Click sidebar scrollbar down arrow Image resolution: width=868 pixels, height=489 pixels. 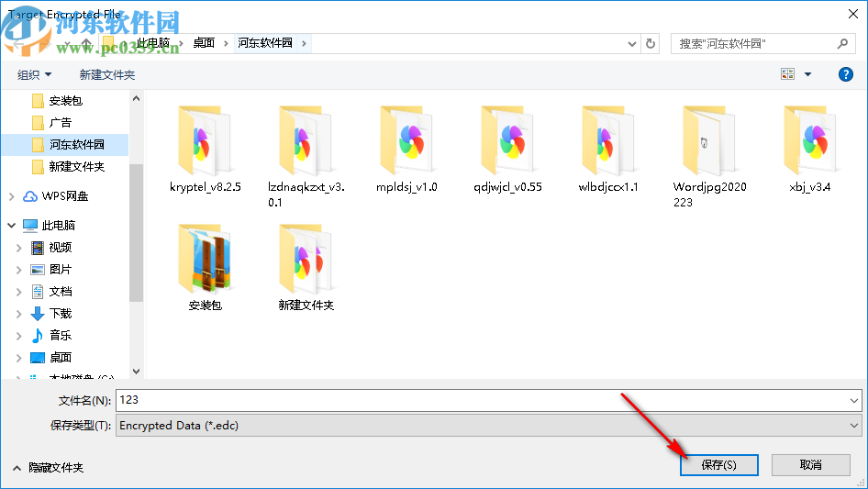click(x=136, y=372)
